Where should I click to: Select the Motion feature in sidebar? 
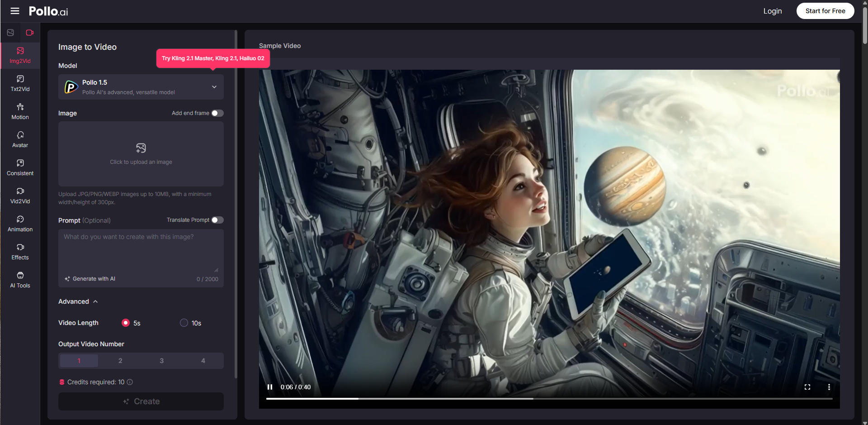pyautogui.click(x=20, y=111)
